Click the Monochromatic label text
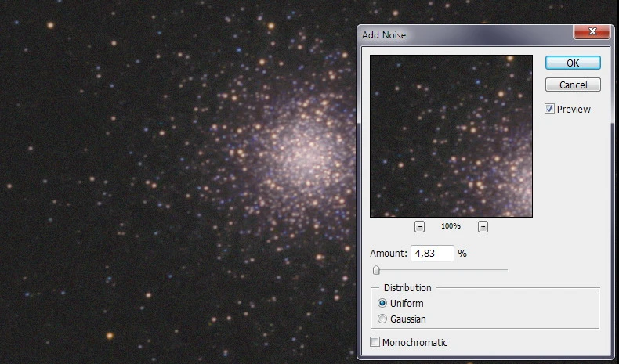Image resolution: width=619 pixels, height=364 pixels. click(x=415, y=342)
